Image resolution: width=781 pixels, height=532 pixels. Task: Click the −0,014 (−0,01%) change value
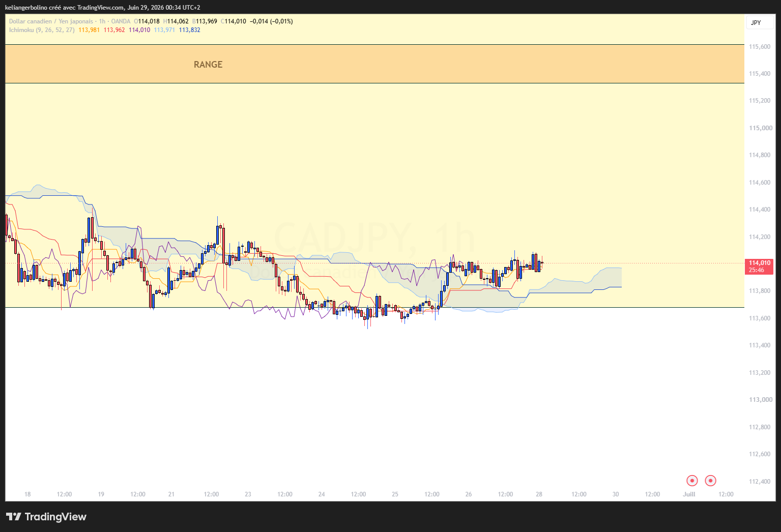point(271,21)
